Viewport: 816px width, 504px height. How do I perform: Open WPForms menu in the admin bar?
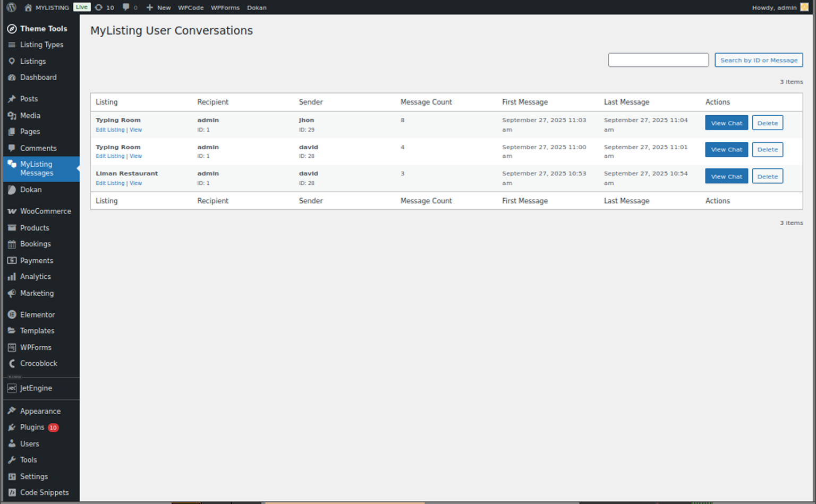tap(225, 7)
